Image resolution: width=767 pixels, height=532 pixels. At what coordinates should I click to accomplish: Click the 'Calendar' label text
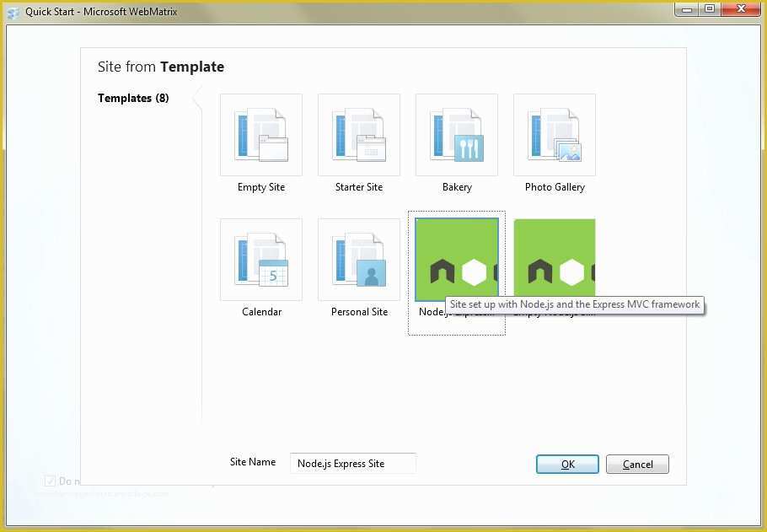(x=261, y=312)
